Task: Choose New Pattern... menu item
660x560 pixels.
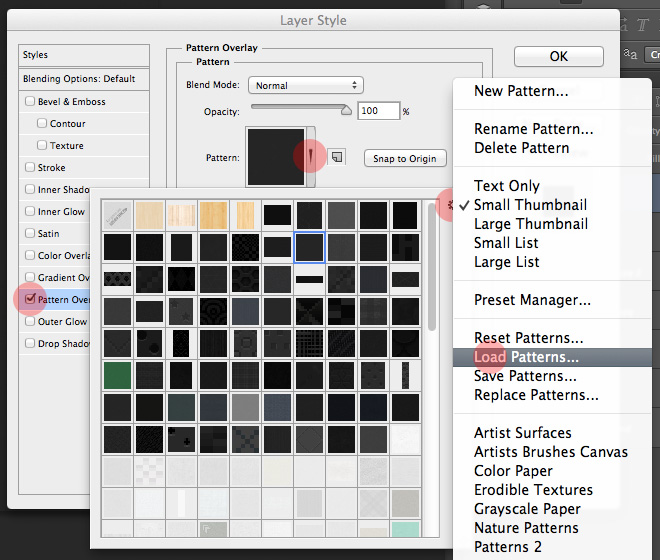Action: 521,91
